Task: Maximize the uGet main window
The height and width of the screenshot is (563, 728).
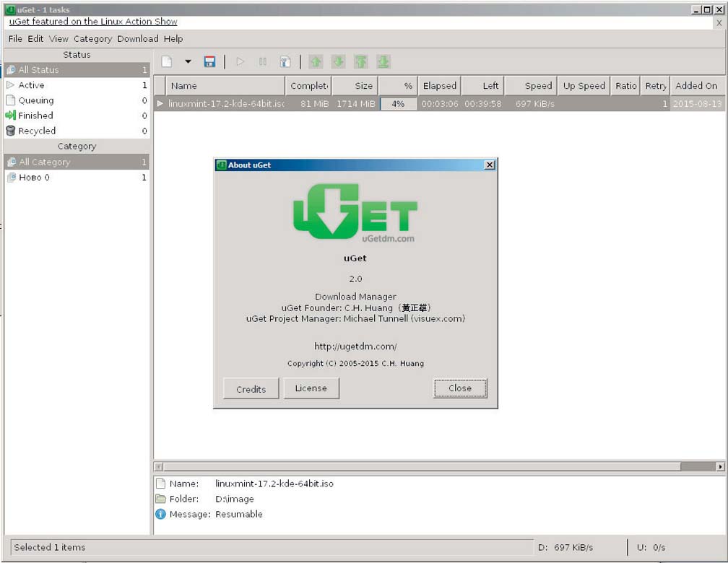Action: [x=707, y=9]
